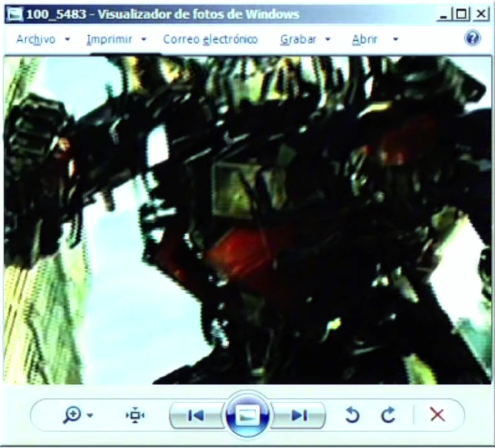Click the Abrir button
The image size is (495, 448).
[x=364, y=39]
